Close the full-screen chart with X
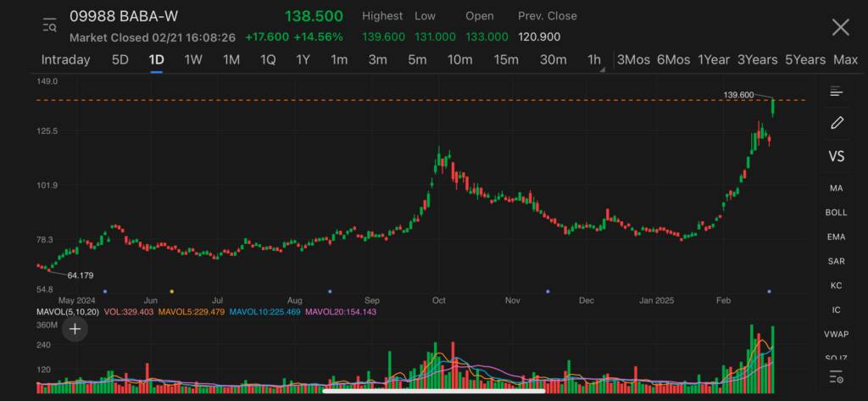Screen dimensions: 868x401 840,27
